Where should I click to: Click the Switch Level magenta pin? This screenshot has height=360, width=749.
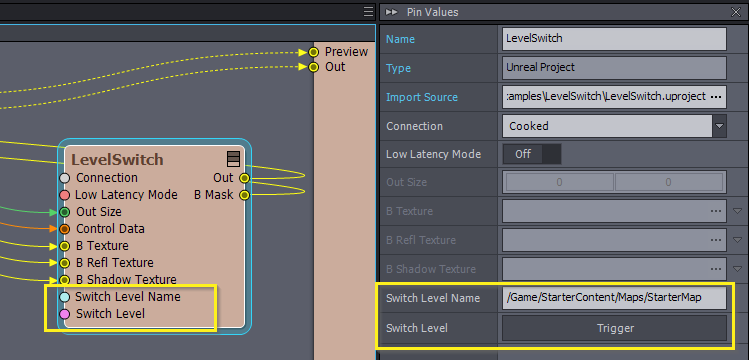pyautogui.click(x=65, y=314)
